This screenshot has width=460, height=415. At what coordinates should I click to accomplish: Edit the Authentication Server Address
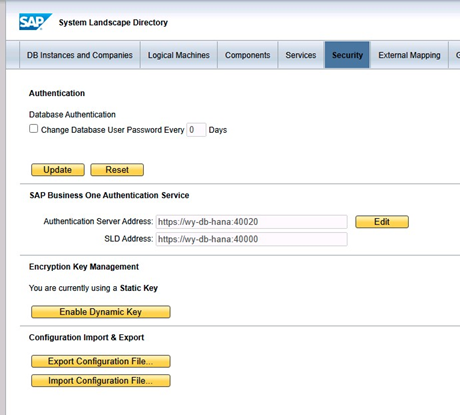(382, 222)
